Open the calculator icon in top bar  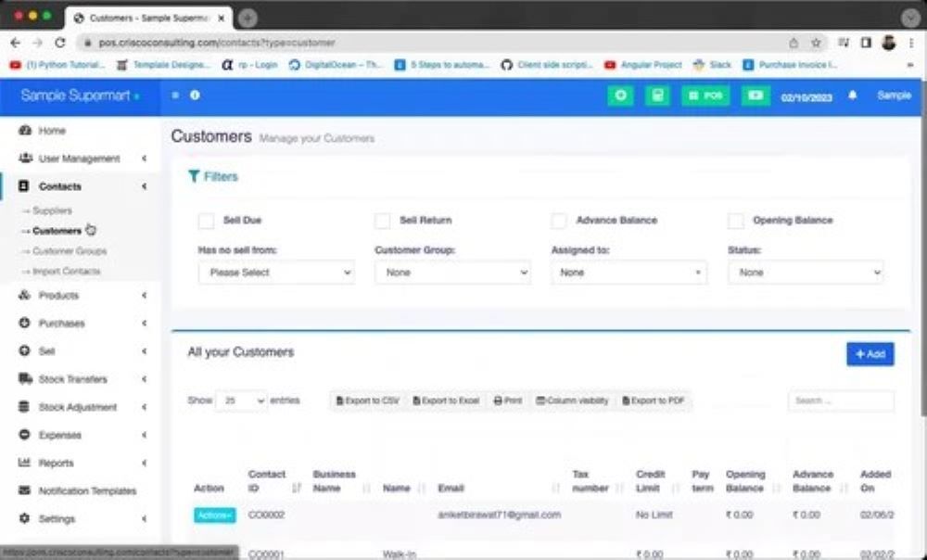(657, 95)
